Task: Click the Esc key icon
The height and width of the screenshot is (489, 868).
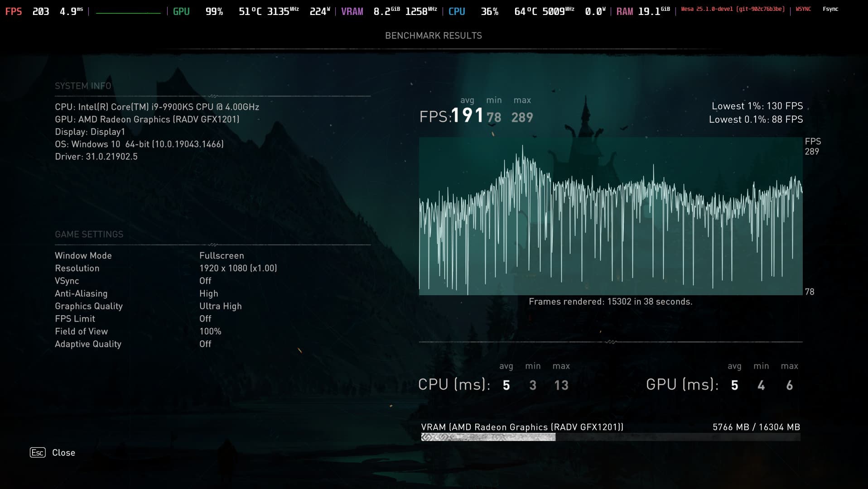Action: [38, 452]
